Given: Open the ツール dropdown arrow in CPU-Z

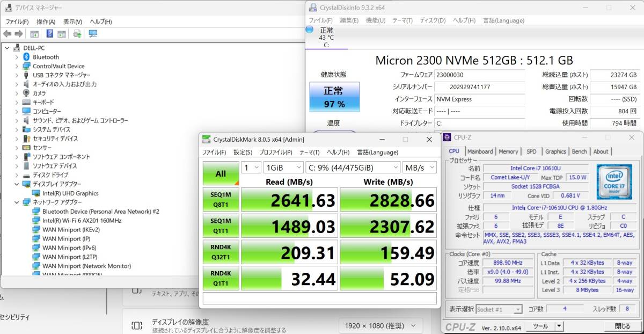Looking at the screenshot, I should tap(559, 326).
